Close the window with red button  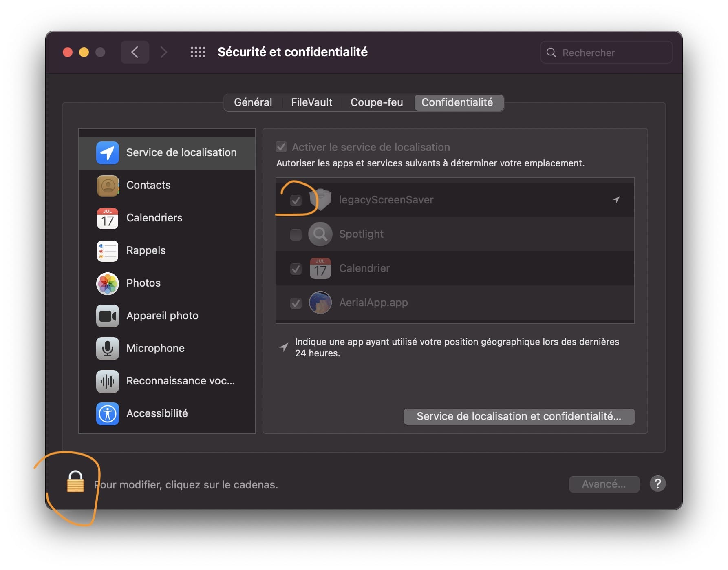pyautogui.click(x=68, y=52)
